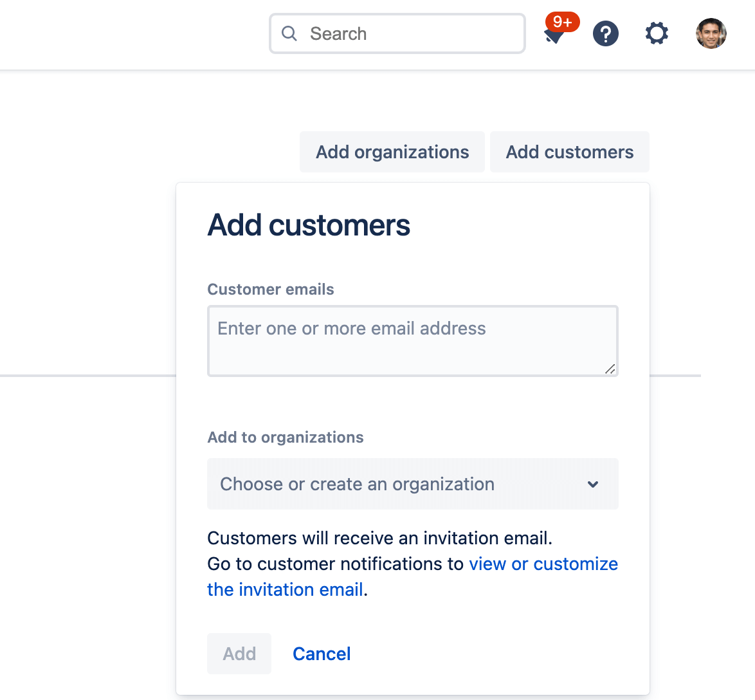The image size is (755, 700).
Task: Expand the organization dropdown chevron
Action: coord(593,484)
